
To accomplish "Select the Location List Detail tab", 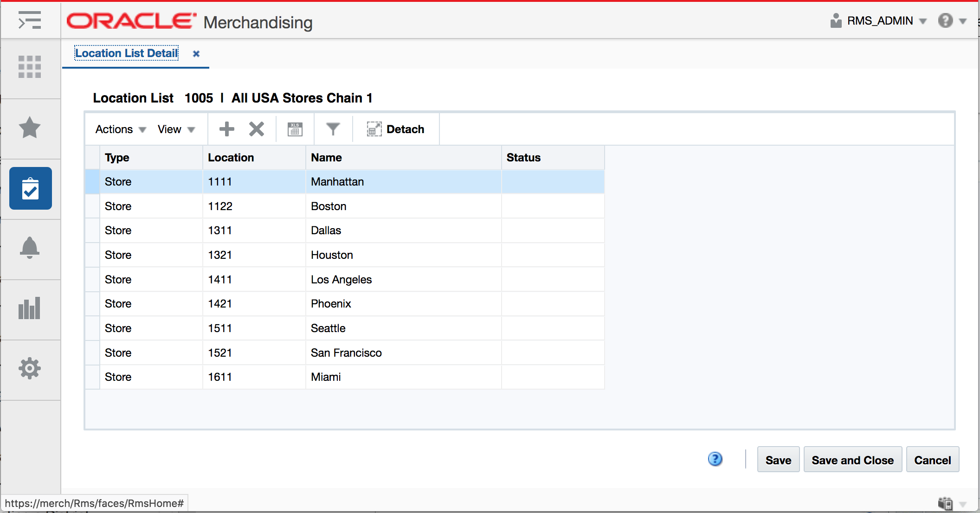I will pos(127,53).
